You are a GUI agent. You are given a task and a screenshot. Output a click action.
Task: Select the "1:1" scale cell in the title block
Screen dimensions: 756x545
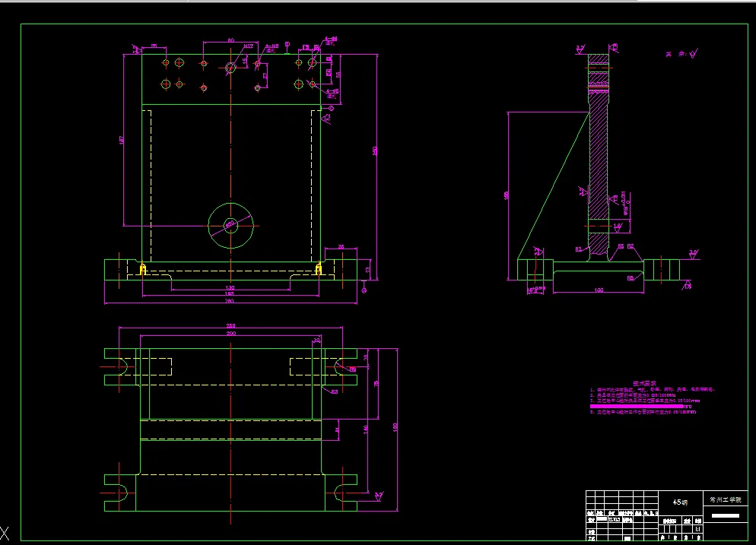point(697,528)
